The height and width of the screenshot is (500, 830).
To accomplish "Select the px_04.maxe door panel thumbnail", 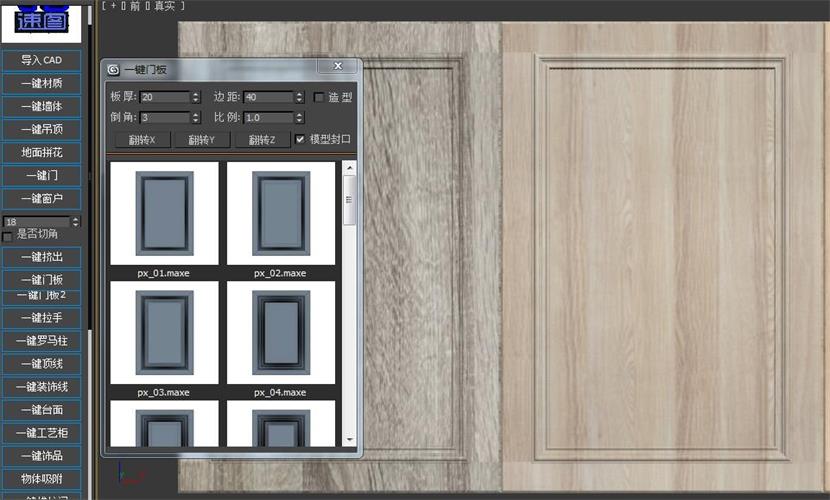I will [x=281, y=333].
